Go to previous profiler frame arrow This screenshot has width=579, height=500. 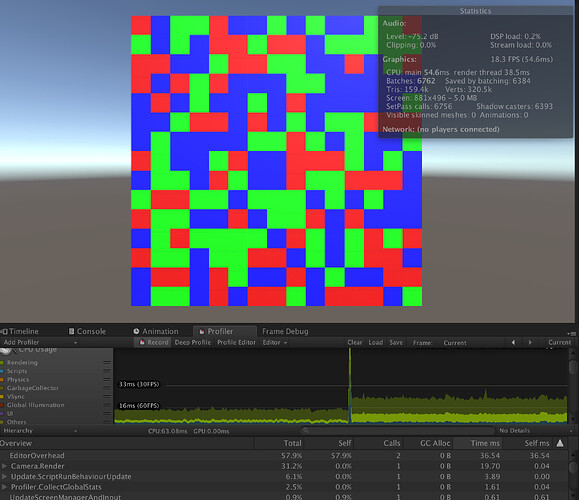(x=513, y=342)
